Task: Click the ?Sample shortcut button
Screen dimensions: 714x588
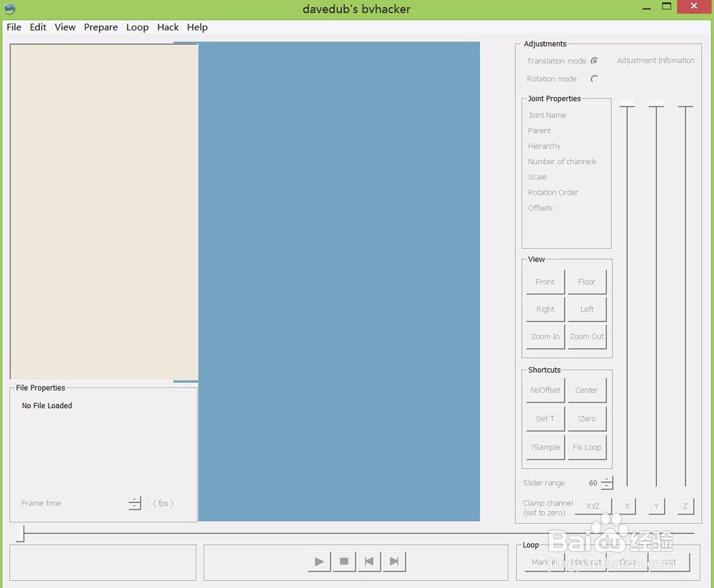Action: 545,447
